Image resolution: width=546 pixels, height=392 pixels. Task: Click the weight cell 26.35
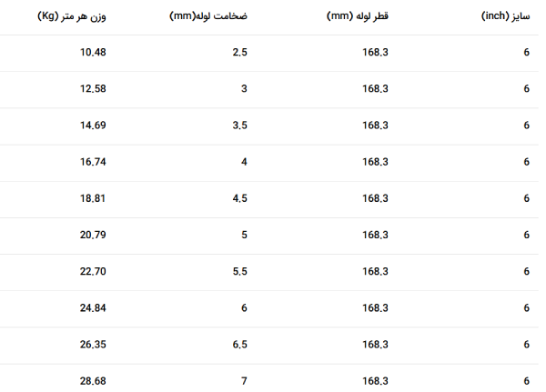click(93, 345)
